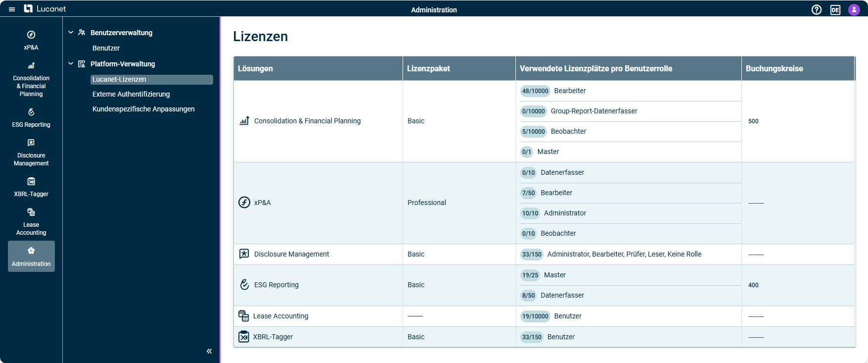Click Buchungskreise value 500

753,121
